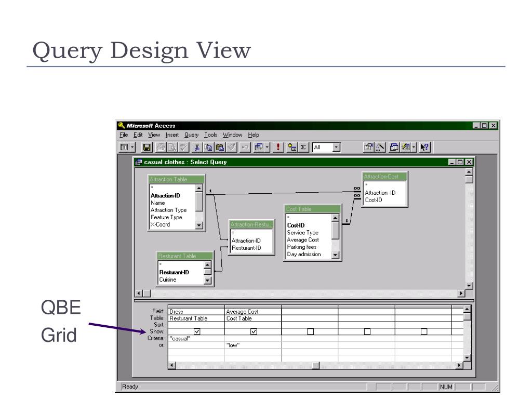Run the query with exclamation icon
532x399 pixels.
278,147
